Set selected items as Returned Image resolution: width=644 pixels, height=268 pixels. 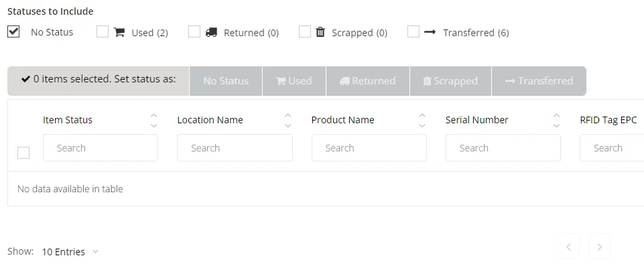(x=368, y=81)
